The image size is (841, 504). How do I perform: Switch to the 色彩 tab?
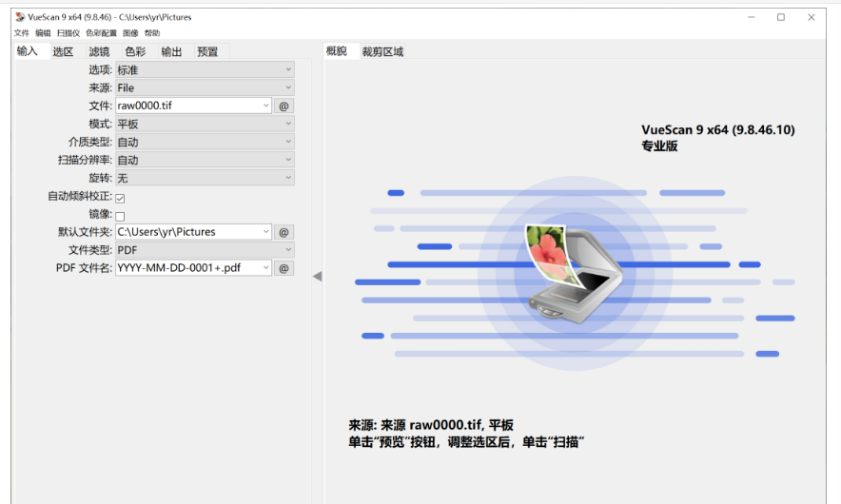click(135, 52)
